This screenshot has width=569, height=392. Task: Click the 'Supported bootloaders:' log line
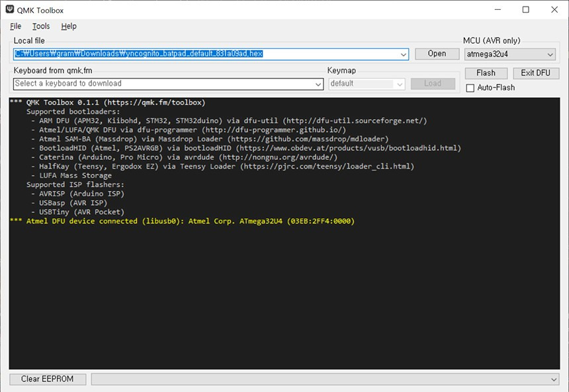[x=73, y=112]
